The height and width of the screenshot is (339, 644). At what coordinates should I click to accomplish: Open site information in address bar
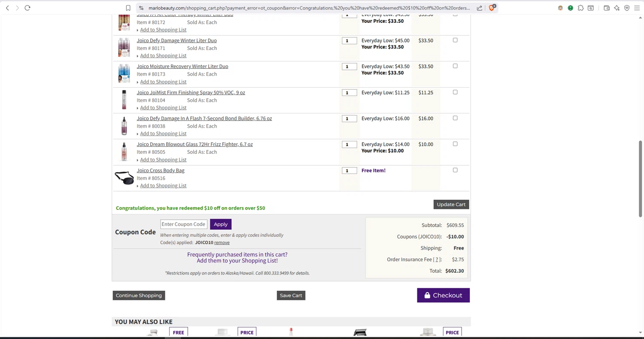coord(141,8)
